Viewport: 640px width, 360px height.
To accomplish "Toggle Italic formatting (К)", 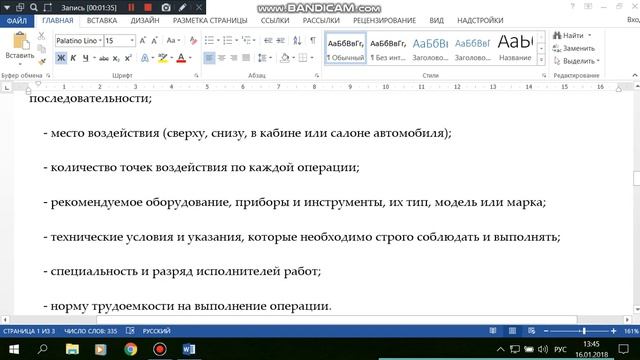I will (x=73, y=58).
